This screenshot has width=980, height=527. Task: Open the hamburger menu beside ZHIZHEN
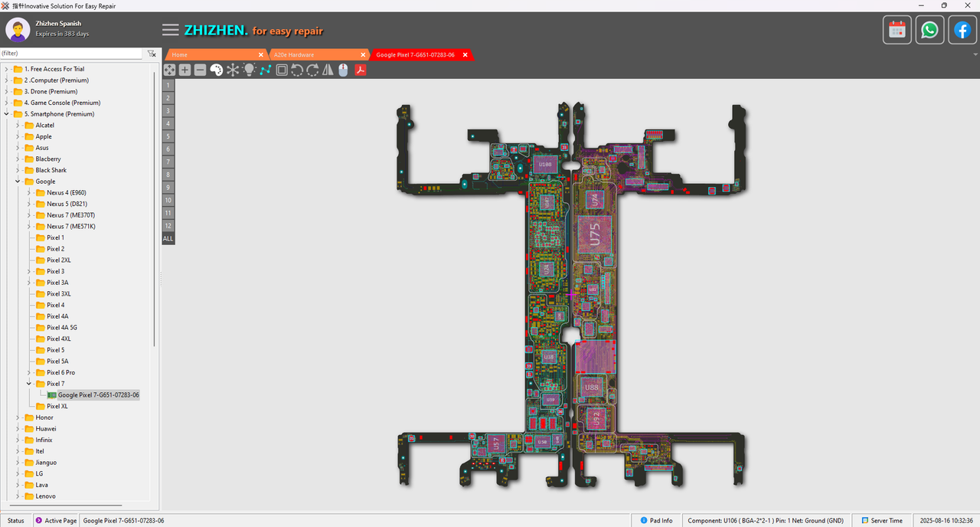171,30
